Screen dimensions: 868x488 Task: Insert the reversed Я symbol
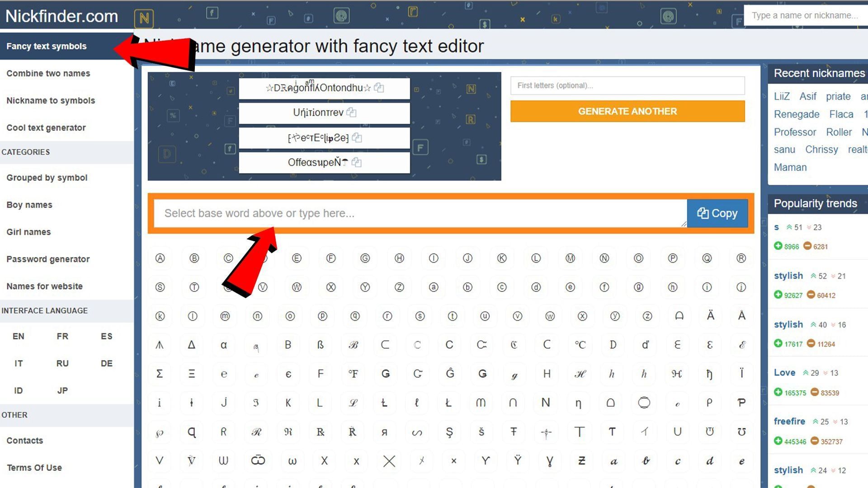(384, 432)
